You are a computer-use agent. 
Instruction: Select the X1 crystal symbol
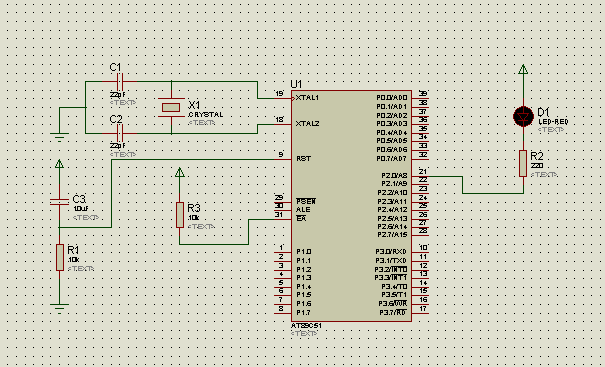pos(171,107)
